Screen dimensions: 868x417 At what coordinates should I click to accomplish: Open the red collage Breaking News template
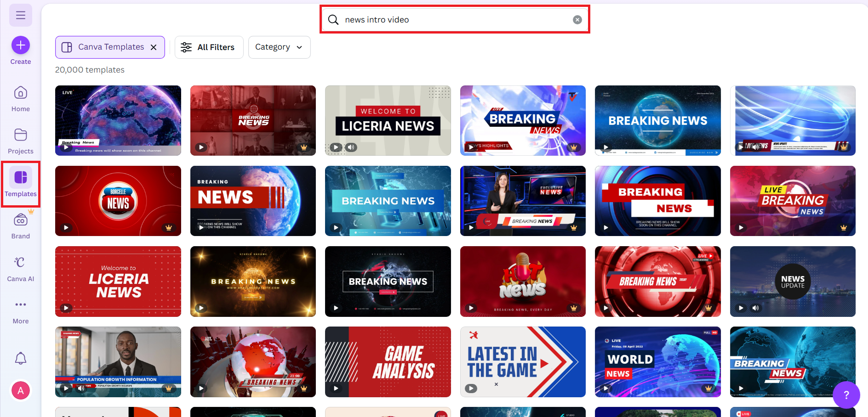point(253,120)
